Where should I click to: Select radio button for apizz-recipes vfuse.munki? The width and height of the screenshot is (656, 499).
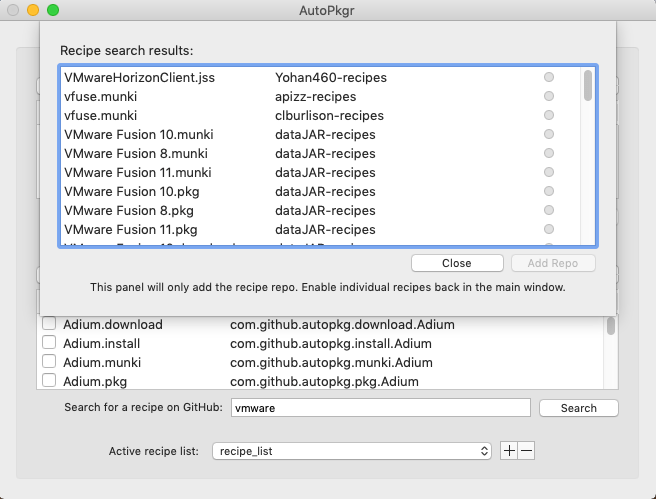[548, 96]
